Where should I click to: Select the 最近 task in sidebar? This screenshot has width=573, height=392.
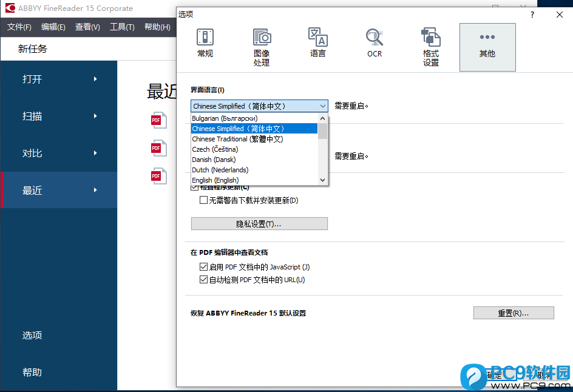(x=59, y=190)
